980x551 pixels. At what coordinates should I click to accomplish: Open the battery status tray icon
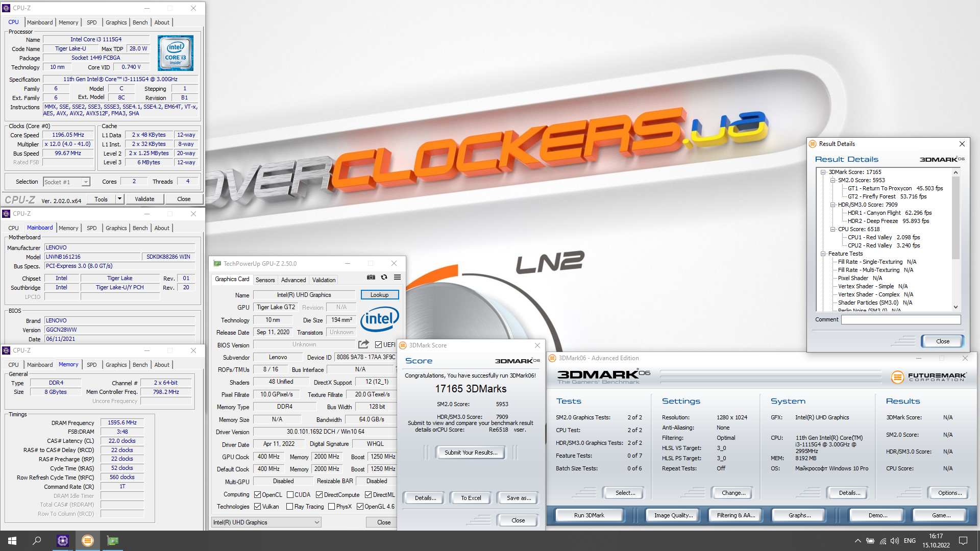coord(870,541)
